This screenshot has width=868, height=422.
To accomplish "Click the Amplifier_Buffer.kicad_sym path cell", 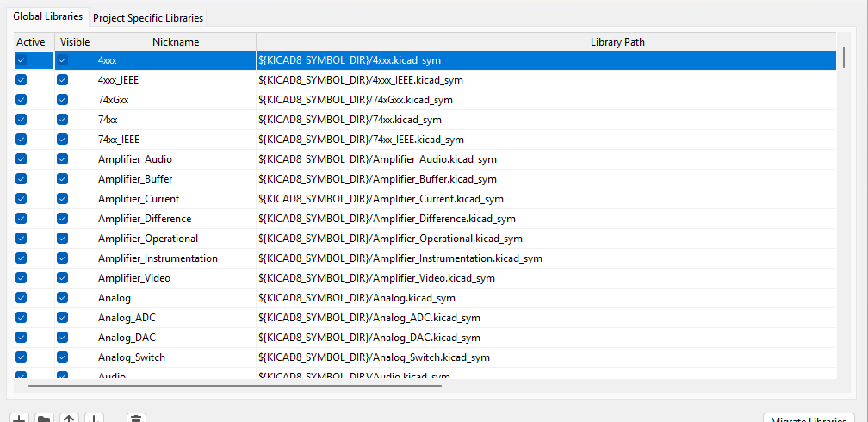I will (546, 179).
